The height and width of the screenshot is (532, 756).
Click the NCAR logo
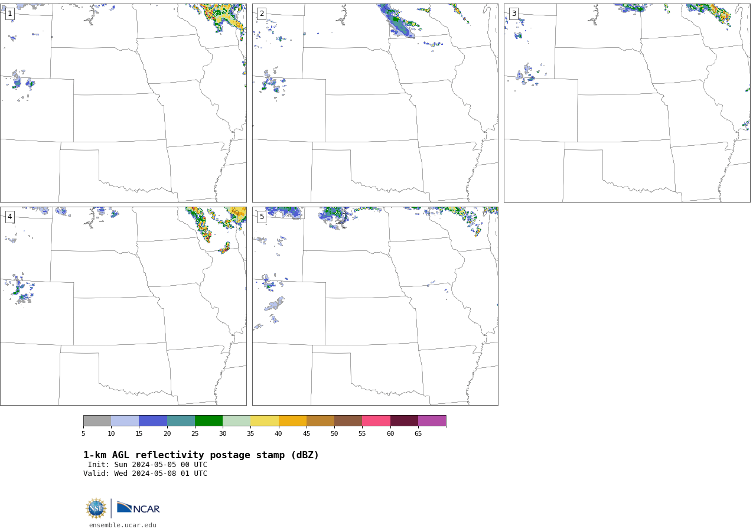(x=138, y=508)
